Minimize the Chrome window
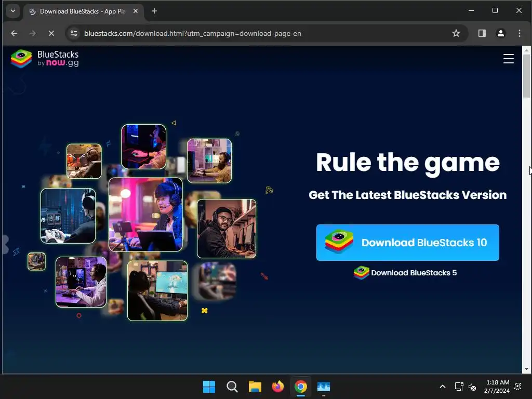This screenshot has width=532, height=399. [x=471, y=11]
